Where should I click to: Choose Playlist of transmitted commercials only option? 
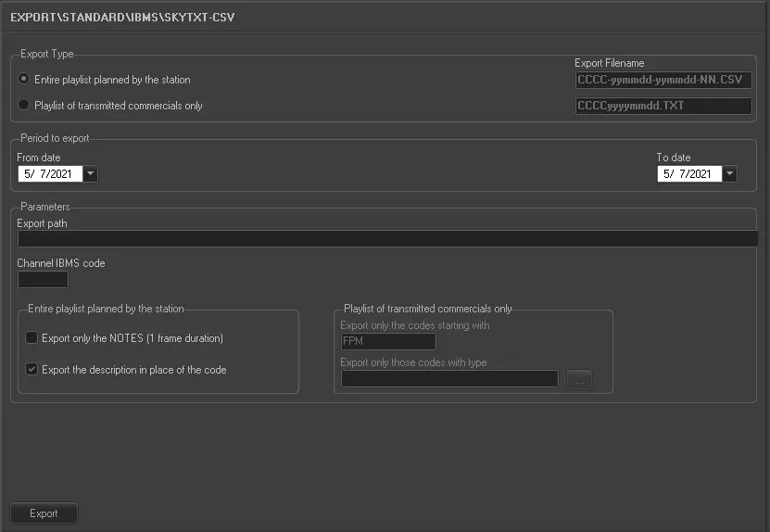coord(23,106)
